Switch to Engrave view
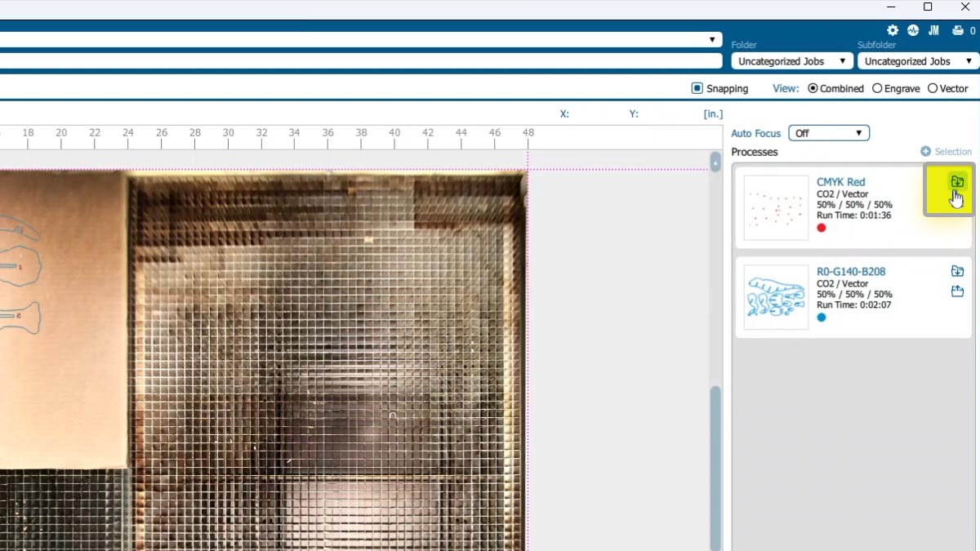The width and height of the screenshot is (980, 551). (877, 88)
